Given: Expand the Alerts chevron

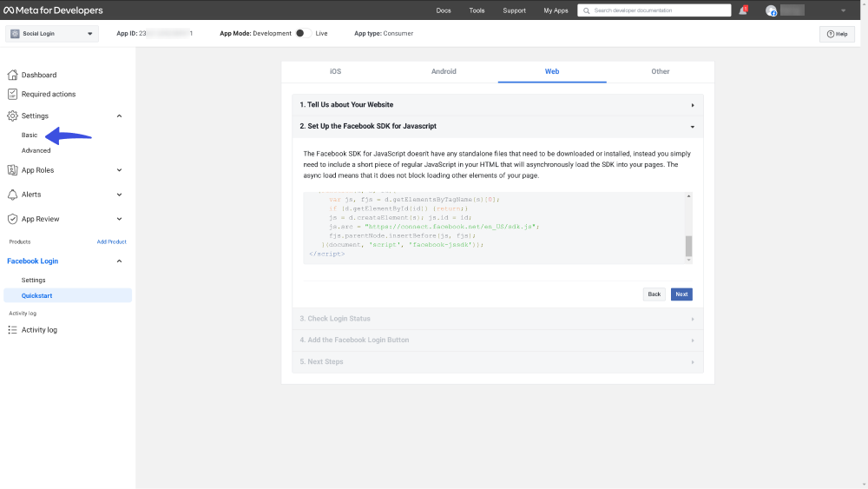Looking at the screenshot, I should [x=119, y=195].
